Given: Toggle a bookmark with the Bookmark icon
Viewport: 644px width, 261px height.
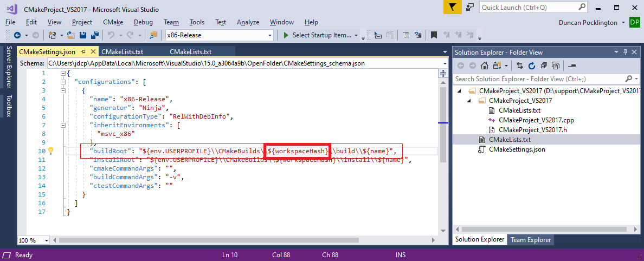Looking at the screenshot, I should coord(434,35).
